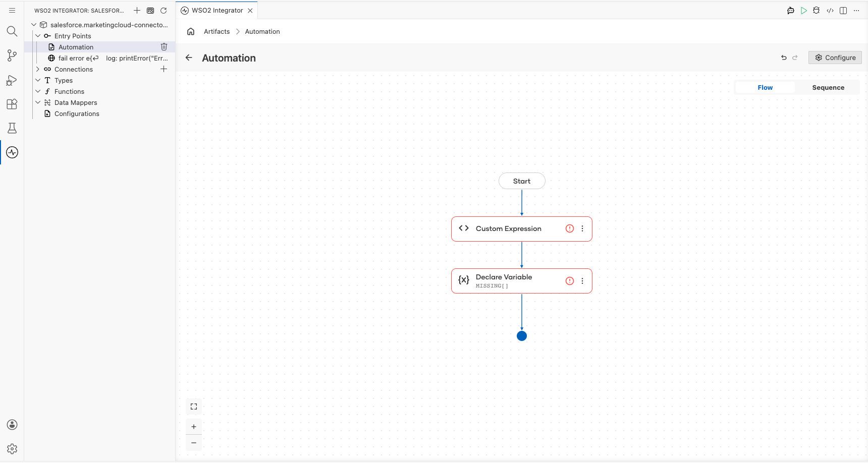Click the blue end node circle
Image resolution: width=868 pixels, height=463 pixels.
point(522,336)
